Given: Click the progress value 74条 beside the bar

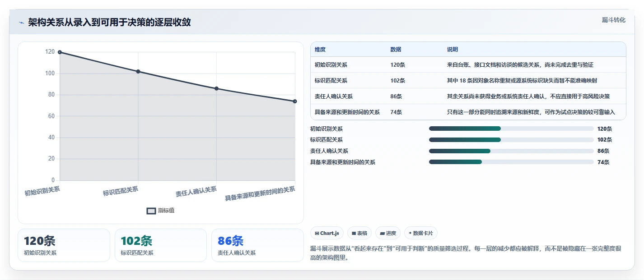Looking at the screenshot, I should [603, 162].
